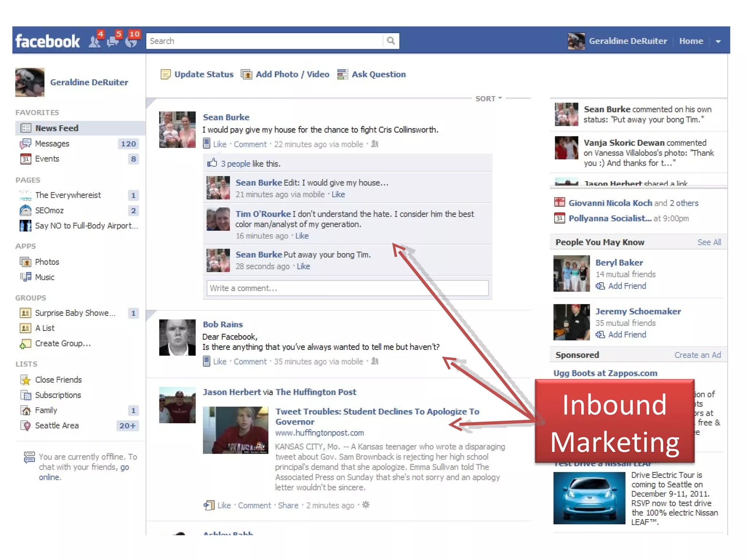Click the Messages sidebar icon
The width and height of the screenshot is (747, 560).
click(x=26, y=144)
